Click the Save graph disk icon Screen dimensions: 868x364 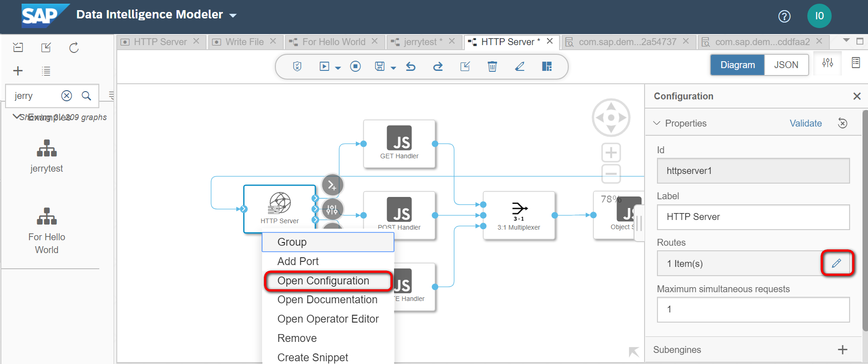pyautogui.click(x=380, y=66)
